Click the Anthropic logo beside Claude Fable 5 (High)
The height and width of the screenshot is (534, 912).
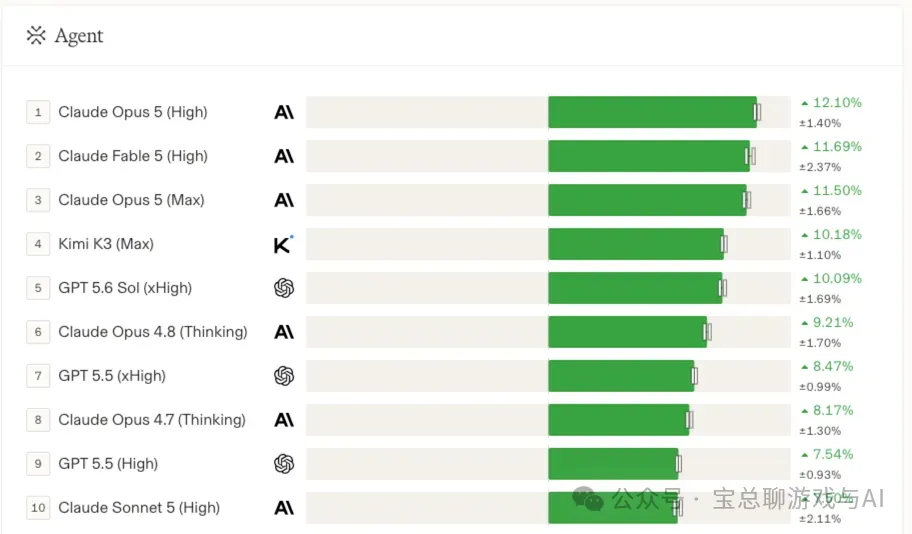[x=284, y=156]
